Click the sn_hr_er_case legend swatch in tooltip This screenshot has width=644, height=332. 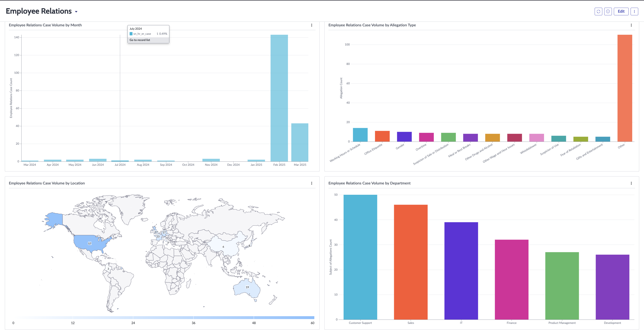tap(131, 34)
